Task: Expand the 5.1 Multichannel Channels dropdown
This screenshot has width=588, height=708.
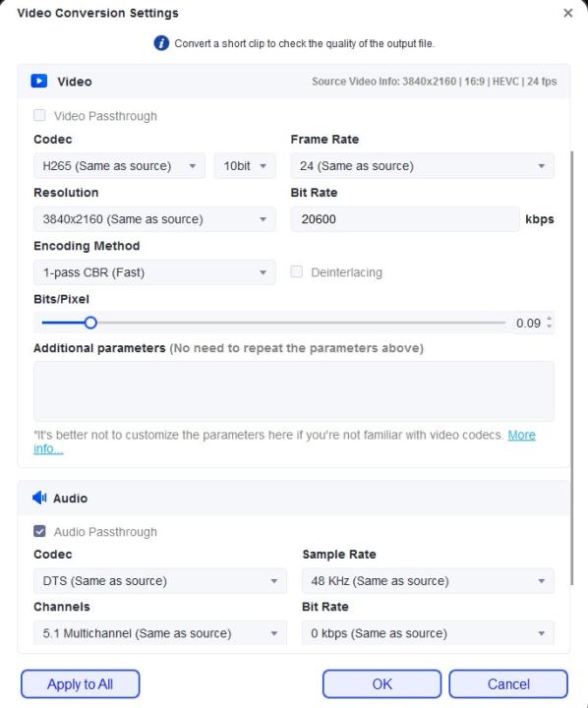Action: (x=160, y=632)
